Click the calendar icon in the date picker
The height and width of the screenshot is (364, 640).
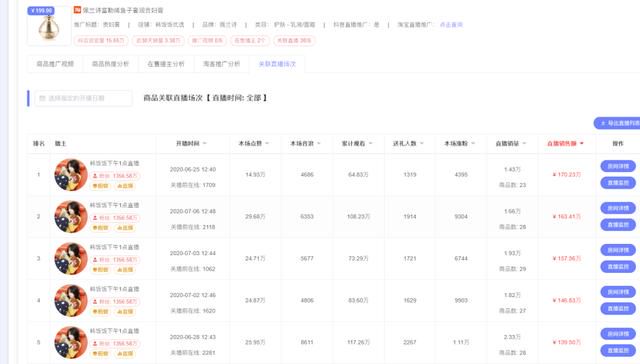pyautogui.click(x=42, y=98)
